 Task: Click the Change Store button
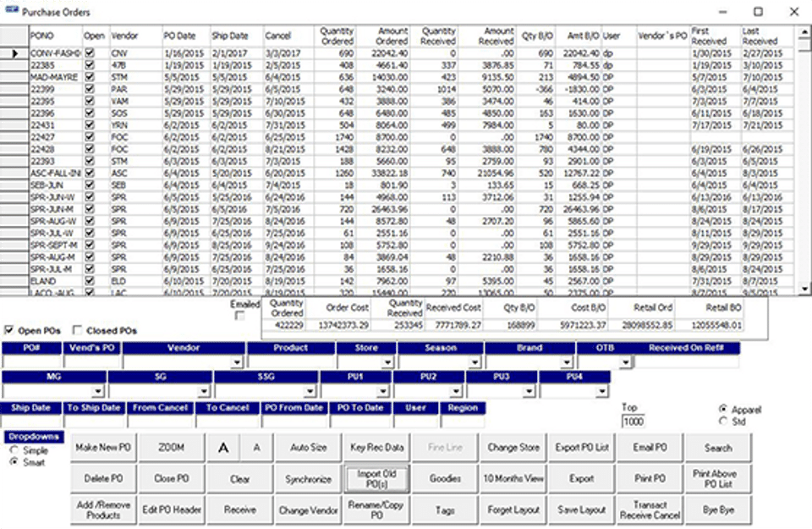click(513, 448)
